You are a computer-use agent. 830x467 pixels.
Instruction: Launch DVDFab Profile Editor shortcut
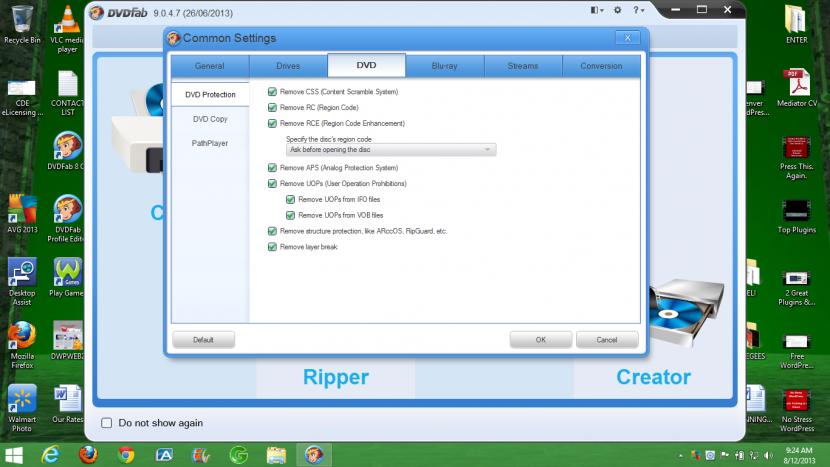click(x=67, y=219)
